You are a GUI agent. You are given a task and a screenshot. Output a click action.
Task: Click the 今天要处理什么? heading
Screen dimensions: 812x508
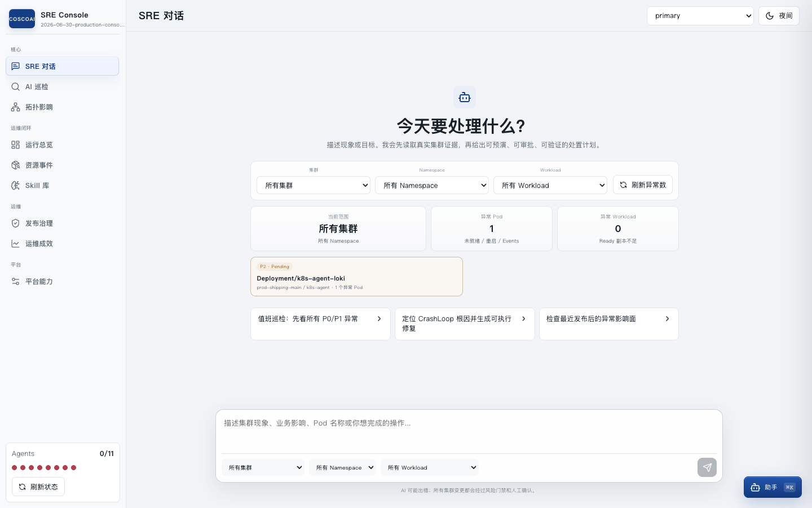coord(461,126)
